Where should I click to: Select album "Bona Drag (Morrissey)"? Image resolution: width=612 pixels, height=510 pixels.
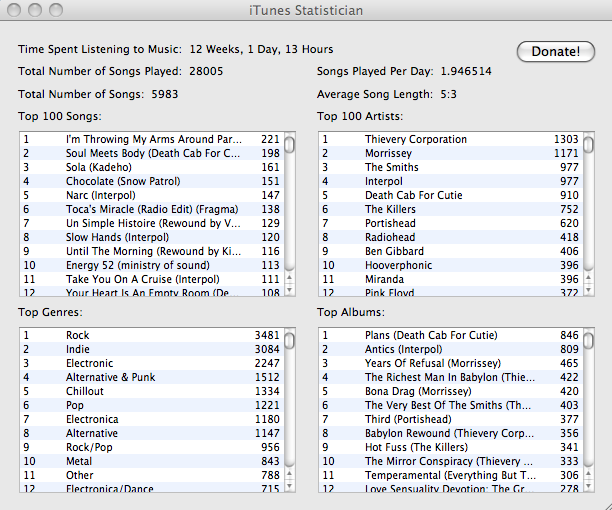tap(451, 391)
